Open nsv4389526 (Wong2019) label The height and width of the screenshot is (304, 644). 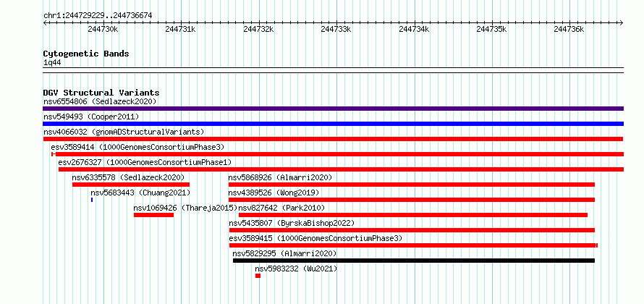click(274, 193)
